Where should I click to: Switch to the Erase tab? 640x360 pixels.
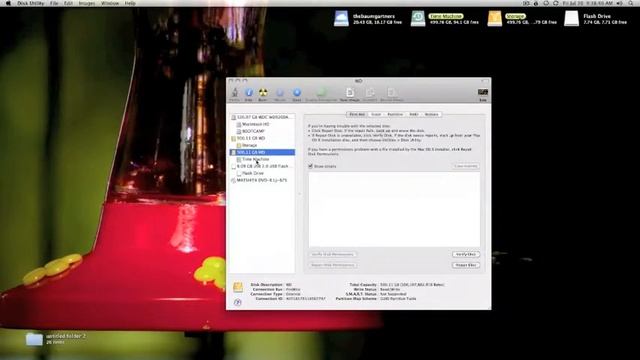[x=376, y=114]
